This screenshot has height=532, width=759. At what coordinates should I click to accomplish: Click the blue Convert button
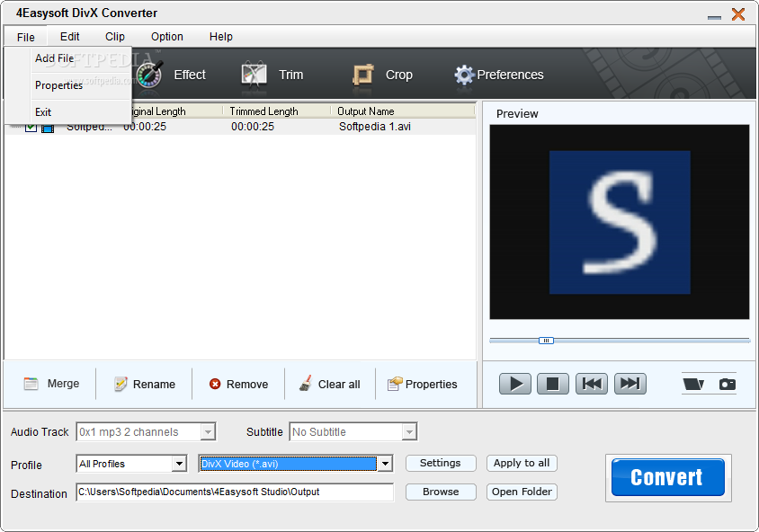click(x=668, y=477)
